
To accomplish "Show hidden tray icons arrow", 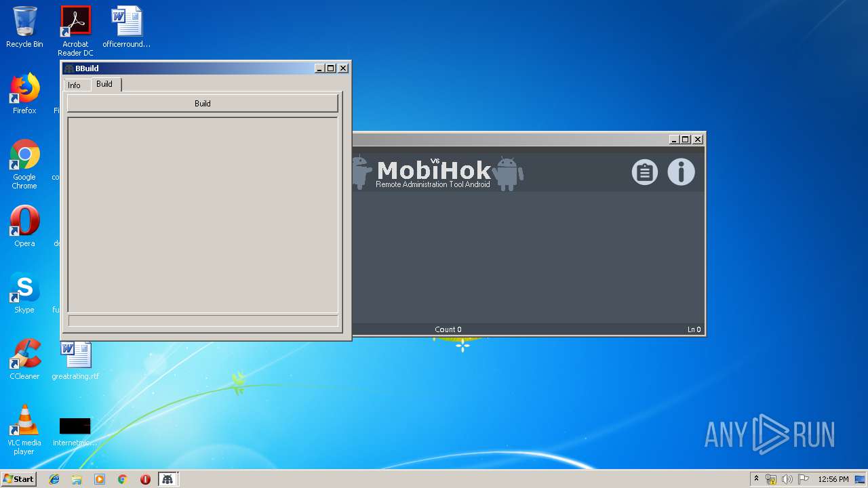I will coord(756,479).
